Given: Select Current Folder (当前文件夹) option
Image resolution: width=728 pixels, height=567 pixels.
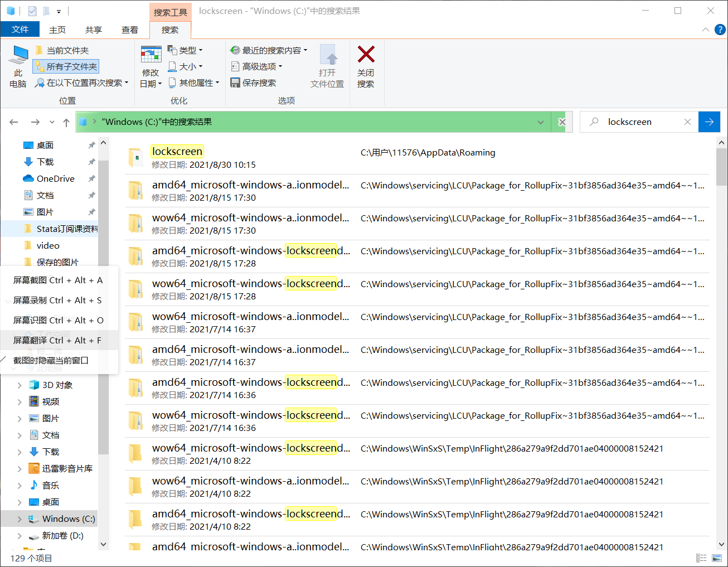Looking at the screenshot, I should (x=62, y=50).
